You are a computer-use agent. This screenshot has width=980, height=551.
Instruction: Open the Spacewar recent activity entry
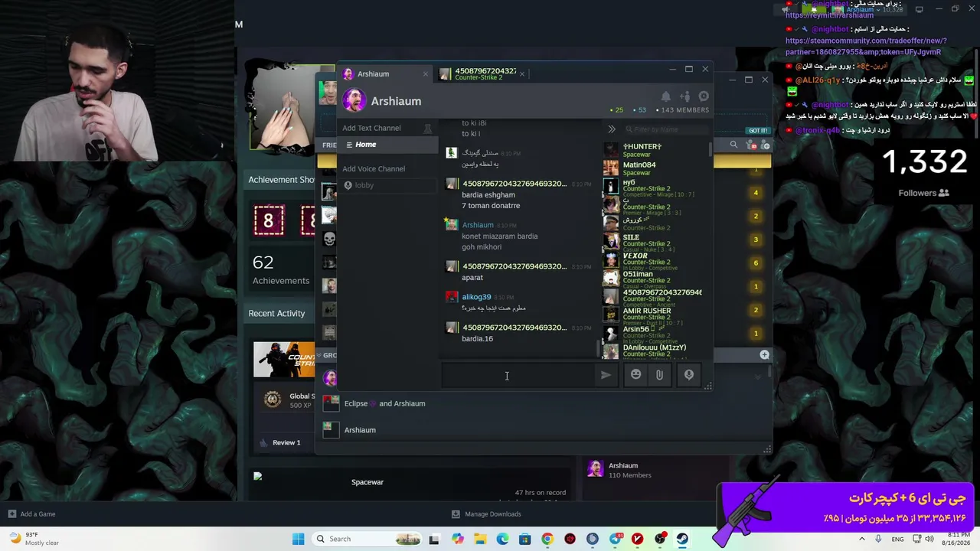367,482
